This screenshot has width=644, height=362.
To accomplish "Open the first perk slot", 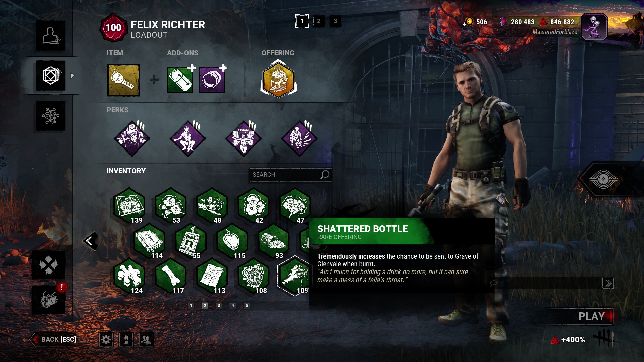I will (132, 138).
